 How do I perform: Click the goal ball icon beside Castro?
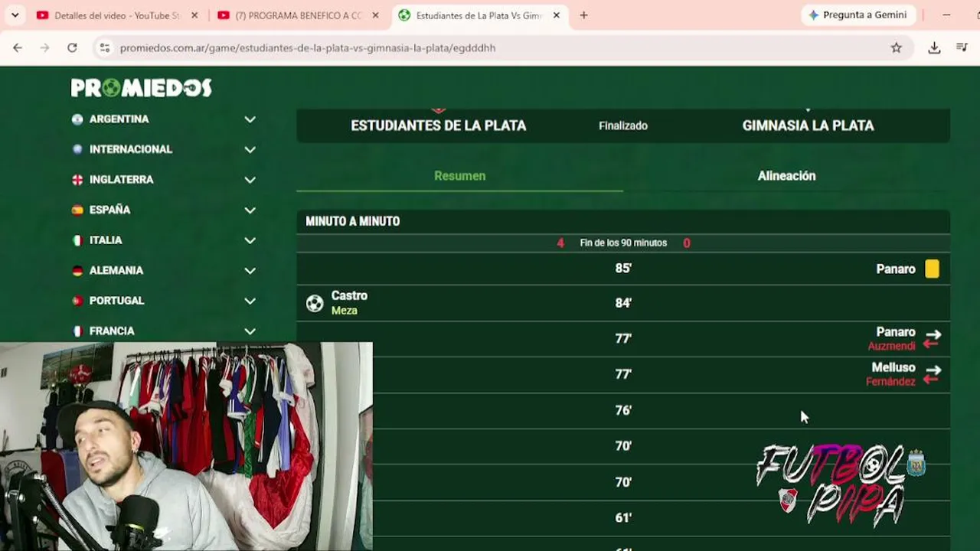click(x=315, y=304)
